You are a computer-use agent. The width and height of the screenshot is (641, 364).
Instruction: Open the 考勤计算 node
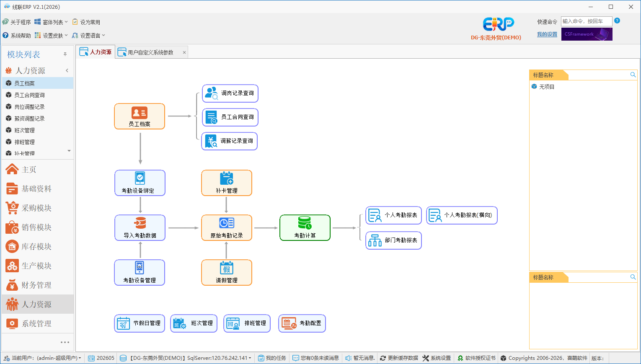(305, 228)
